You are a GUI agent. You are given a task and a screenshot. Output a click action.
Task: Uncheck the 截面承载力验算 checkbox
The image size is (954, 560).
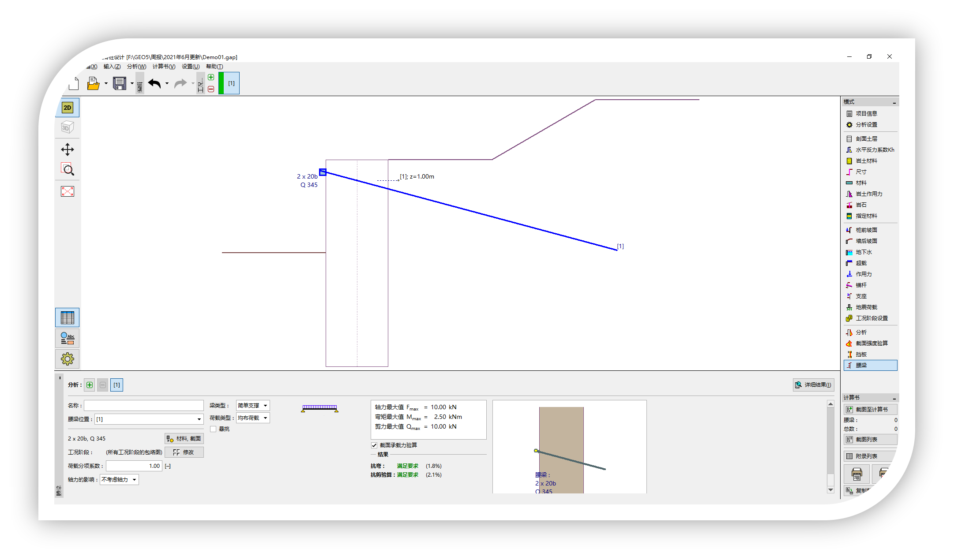coord(374,445)
